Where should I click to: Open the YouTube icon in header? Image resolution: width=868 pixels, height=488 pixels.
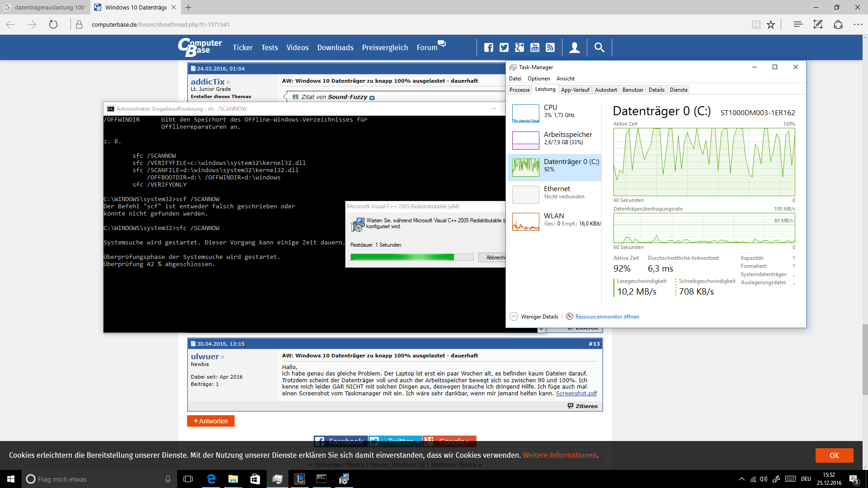pyautogui.click(x=535, y=47)
